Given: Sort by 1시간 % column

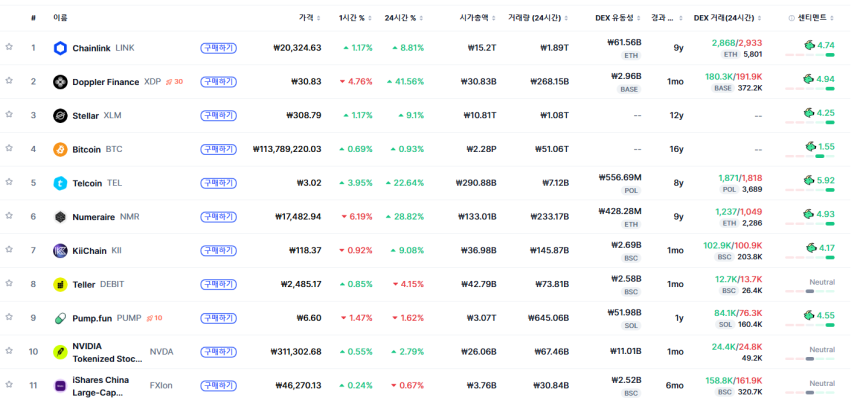Looking at the screenshot, I should coord(355,18).
